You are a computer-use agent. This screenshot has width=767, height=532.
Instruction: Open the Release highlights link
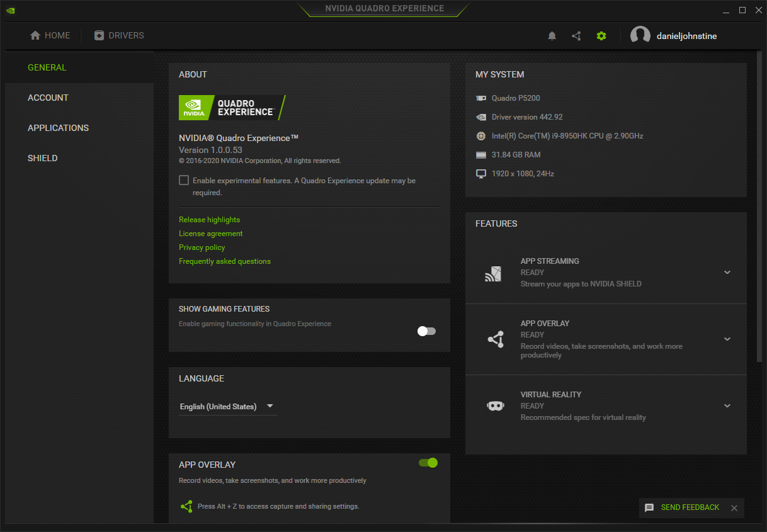209,220
